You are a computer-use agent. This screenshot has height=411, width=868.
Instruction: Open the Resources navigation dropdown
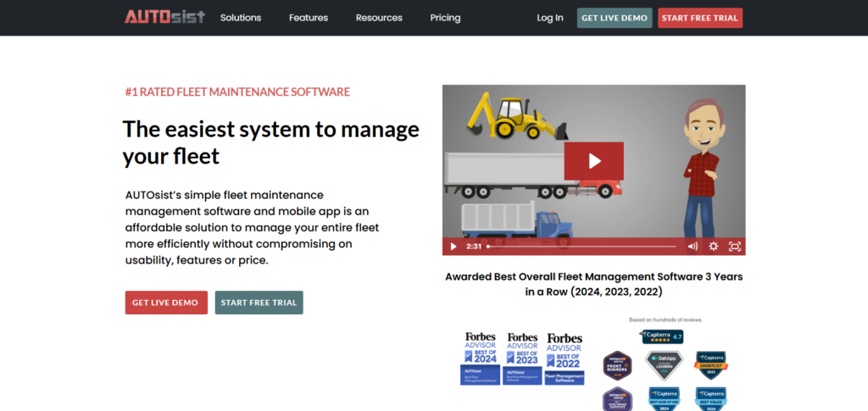(379, 18)
